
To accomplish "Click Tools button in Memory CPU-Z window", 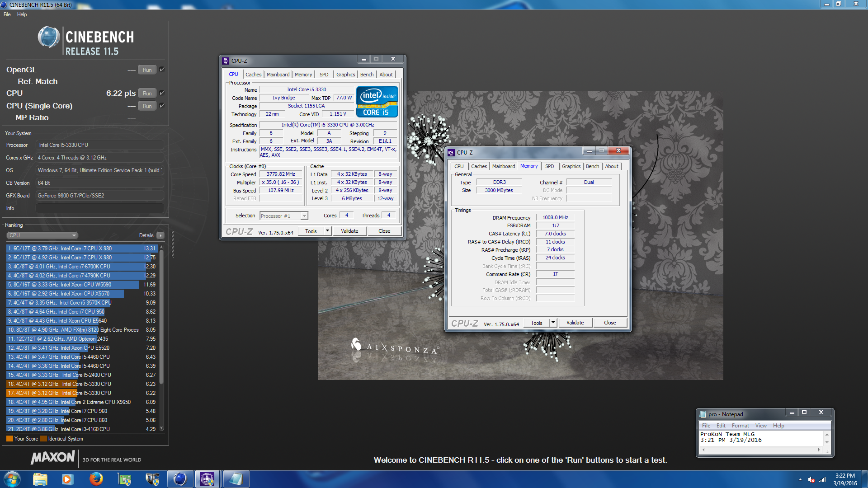I will coord(537,323).
